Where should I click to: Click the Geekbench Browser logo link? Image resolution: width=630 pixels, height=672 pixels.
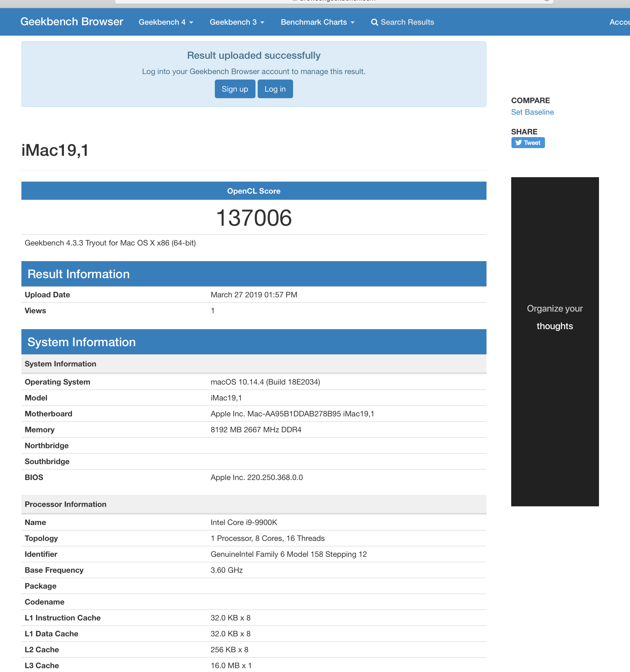tap(72, 22)
